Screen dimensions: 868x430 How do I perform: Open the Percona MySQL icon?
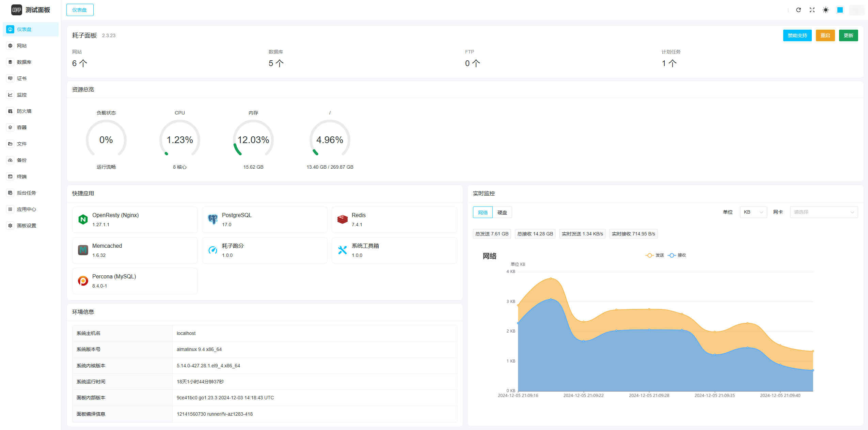click(83, 281)
